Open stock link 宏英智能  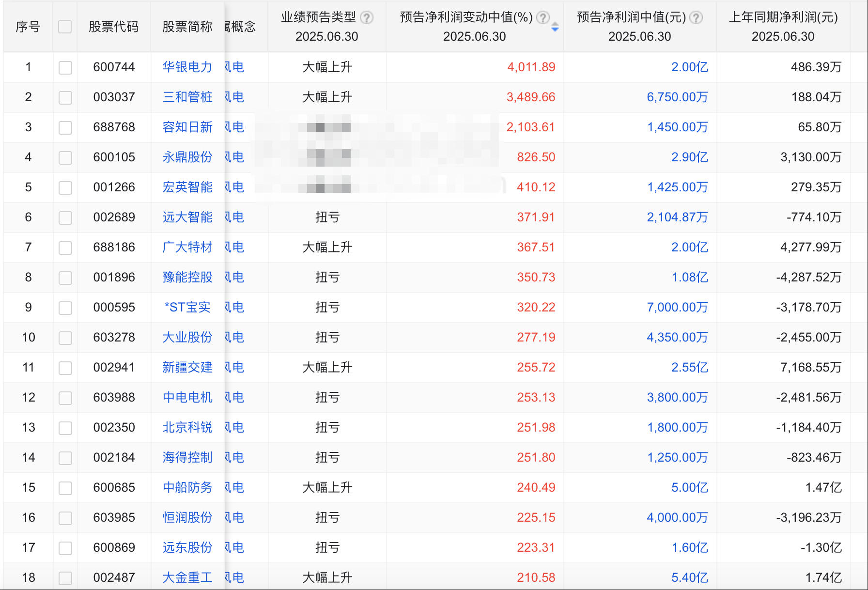click(x=187, y=187)
